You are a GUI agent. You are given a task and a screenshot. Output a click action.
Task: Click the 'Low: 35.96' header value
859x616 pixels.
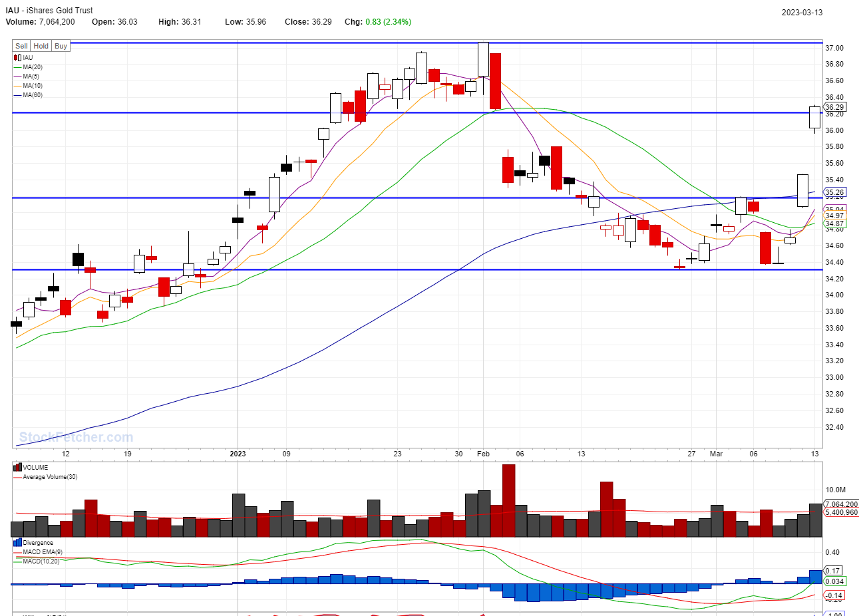246,22
